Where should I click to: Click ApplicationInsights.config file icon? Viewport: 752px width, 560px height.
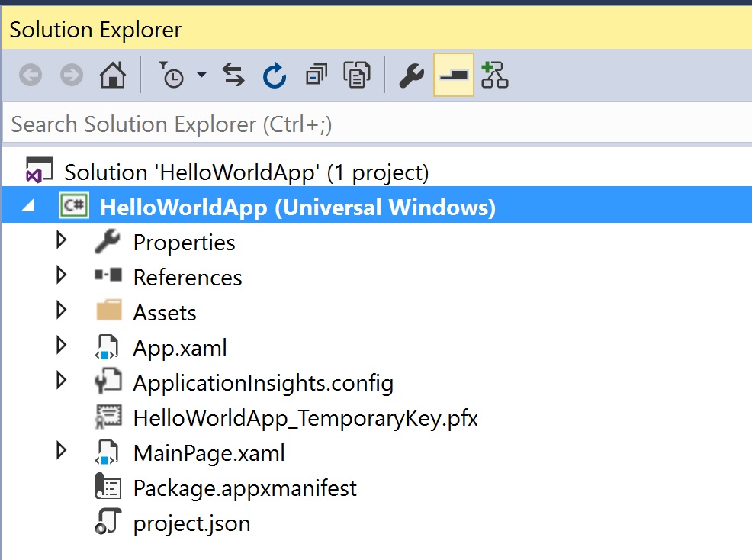(x=108, y=381)
